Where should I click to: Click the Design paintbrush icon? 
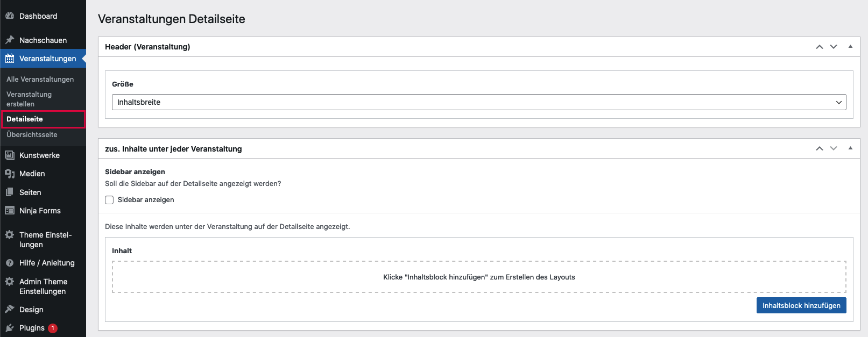10,310
